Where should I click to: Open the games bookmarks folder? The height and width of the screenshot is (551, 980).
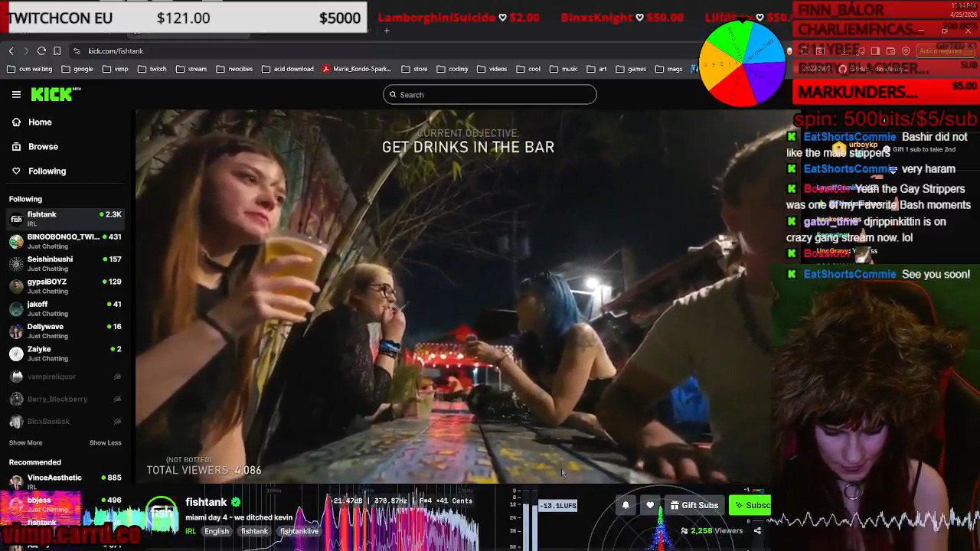tap(630, 69)
